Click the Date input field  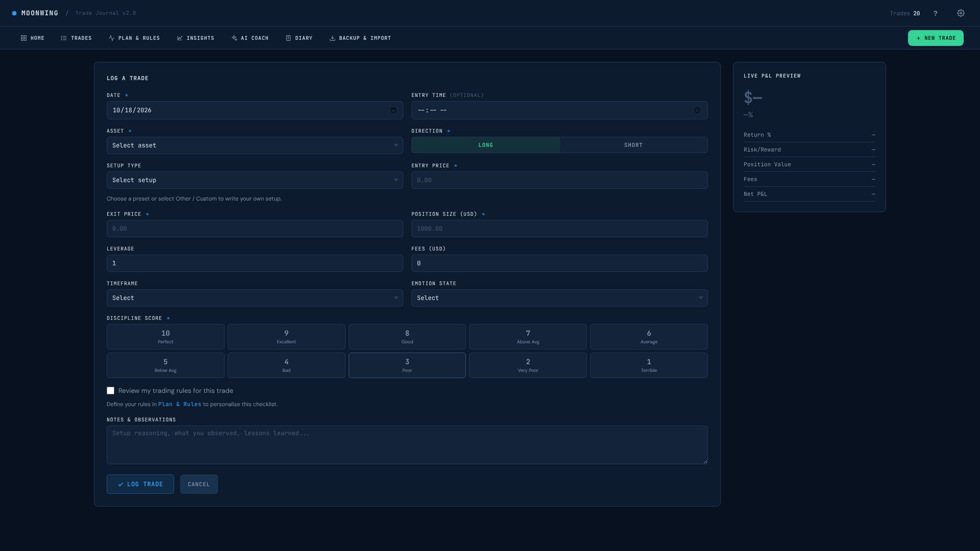(x=255, y=110)
